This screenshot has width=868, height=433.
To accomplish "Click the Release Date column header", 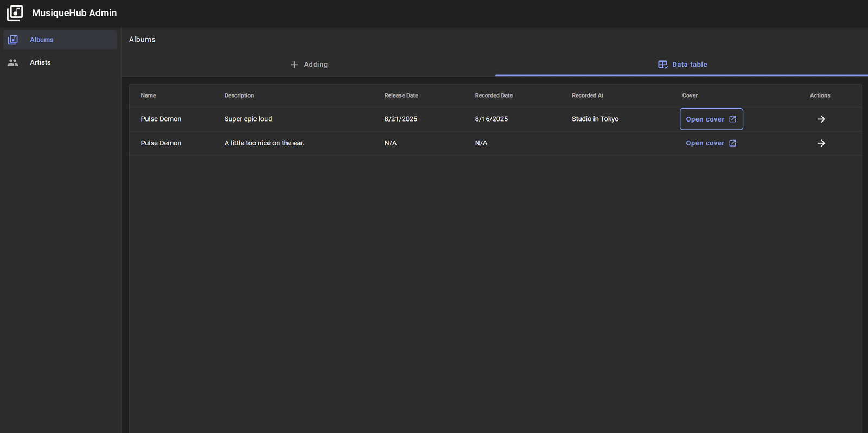I will coord(401,95).
